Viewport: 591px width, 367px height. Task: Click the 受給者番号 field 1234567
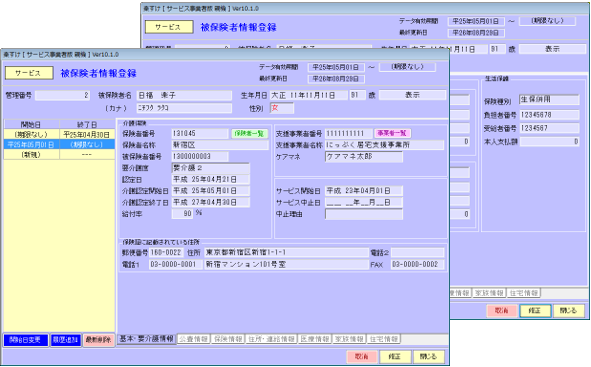pos(549,128)
